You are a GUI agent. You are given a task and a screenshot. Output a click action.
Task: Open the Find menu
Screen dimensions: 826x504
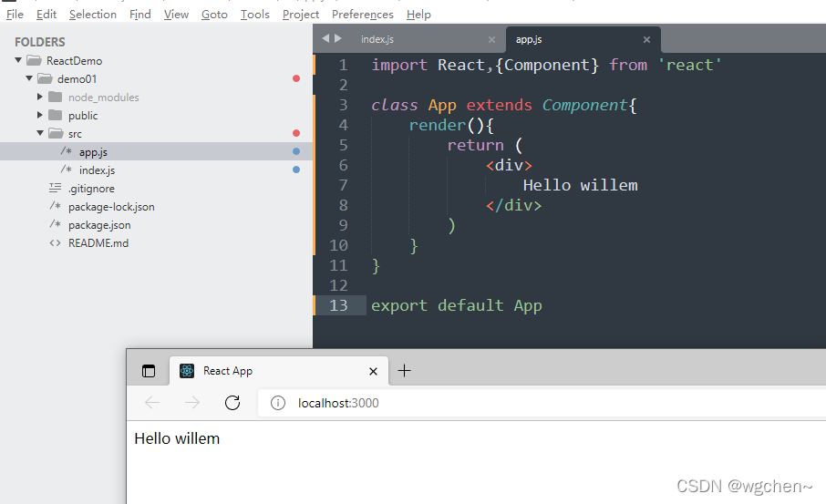point(140,15)
